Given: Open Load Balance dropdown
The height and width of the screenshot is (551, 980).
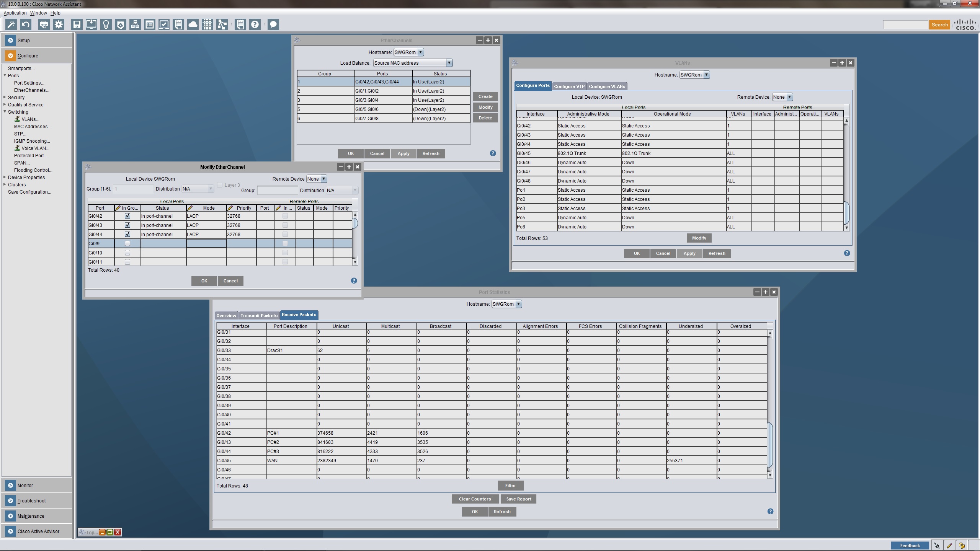Looking at the screenshot, I should point(413,63).
